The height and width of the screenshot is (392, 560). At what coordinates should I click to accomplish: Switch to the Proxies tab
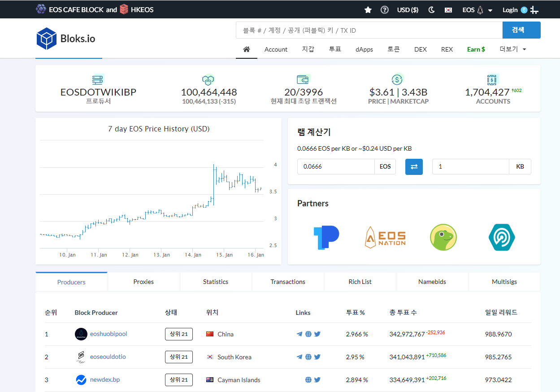(x=143, y=282)
